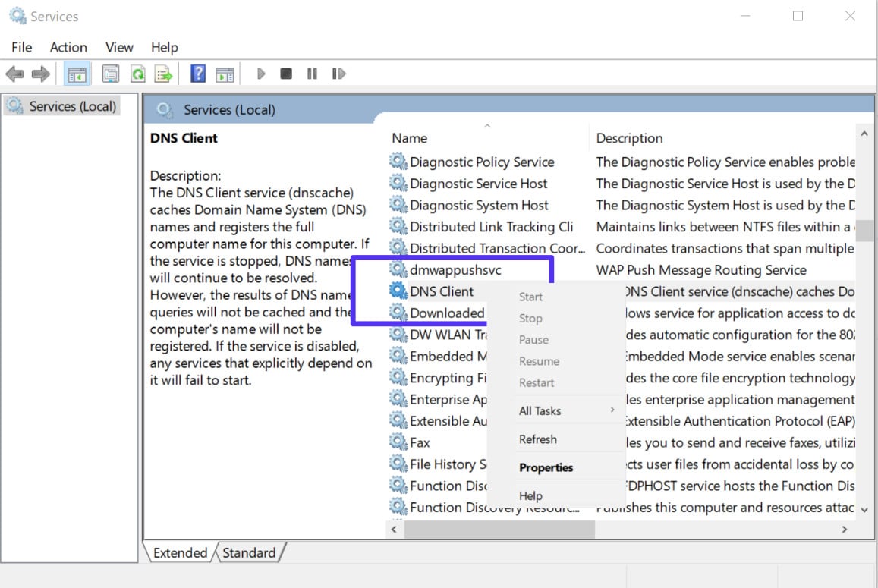Open Help with the question mark toolbar icon

point(197,73)
